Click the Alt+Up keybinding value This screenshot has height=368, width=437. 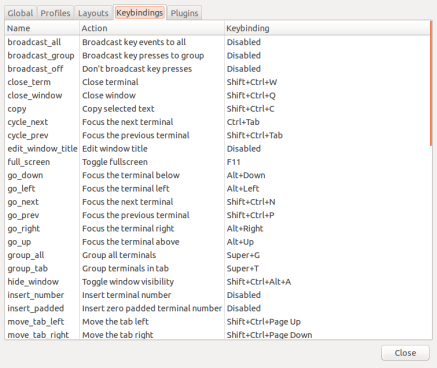[240, 242]
